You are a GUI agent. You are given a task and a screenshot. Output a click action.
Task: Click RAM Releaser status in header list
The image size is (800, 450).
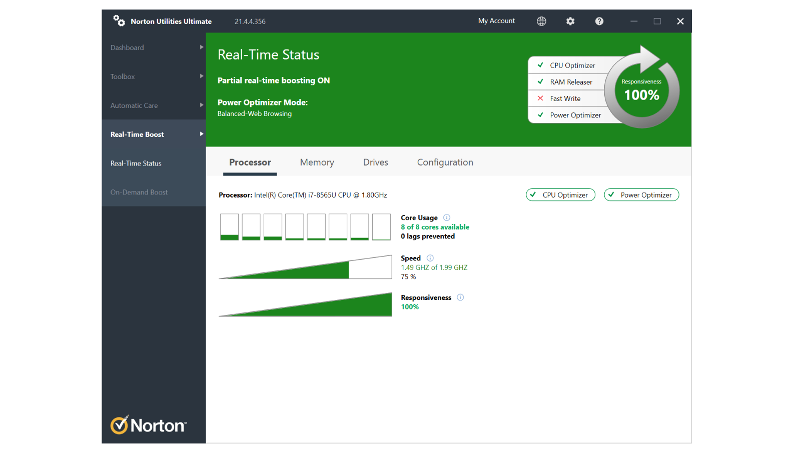click(x=566, y=82)
